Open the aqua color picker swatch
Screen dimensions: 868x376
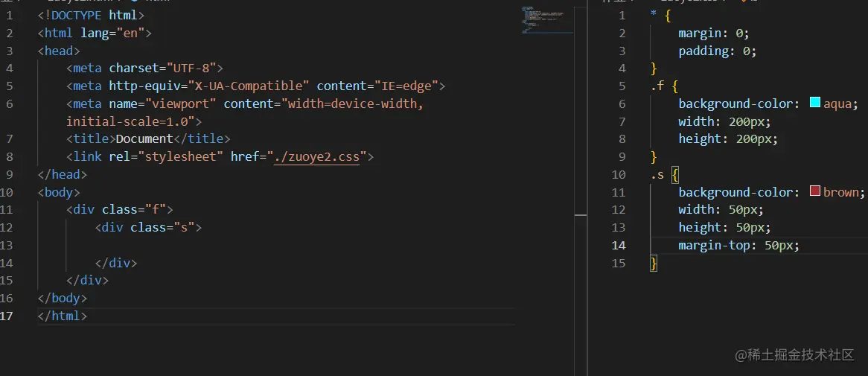click(815, 103)
